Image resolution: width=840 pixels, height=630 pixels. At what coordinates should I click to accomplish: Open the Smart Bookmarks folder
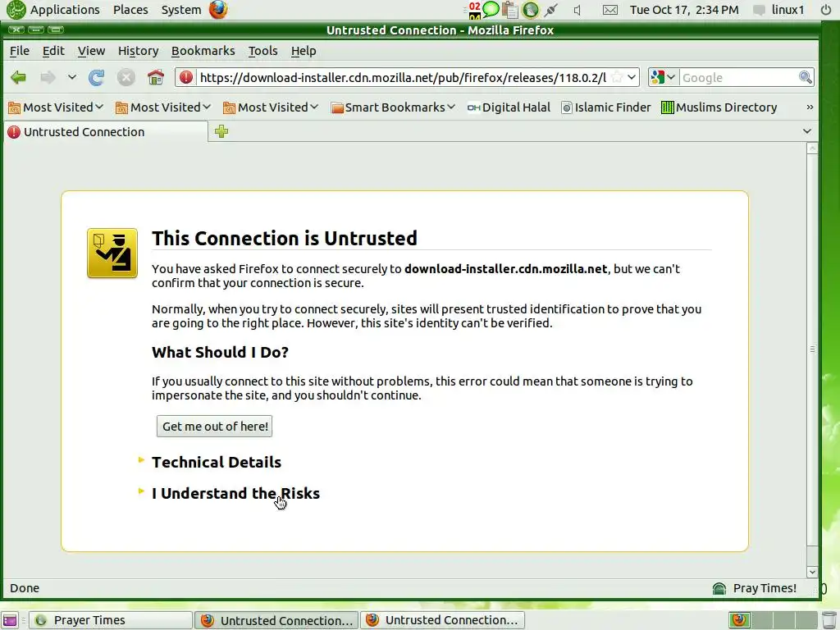click(393, 107)
